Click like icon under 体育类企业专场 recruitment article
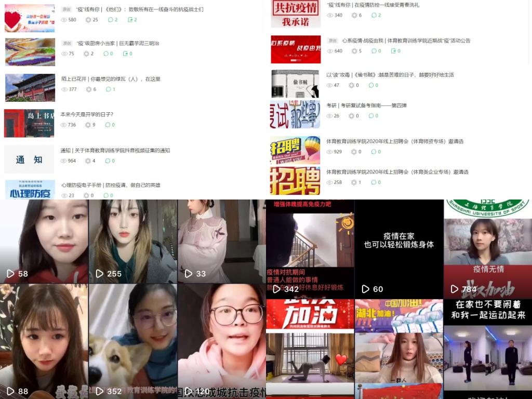 pos(353,182)
